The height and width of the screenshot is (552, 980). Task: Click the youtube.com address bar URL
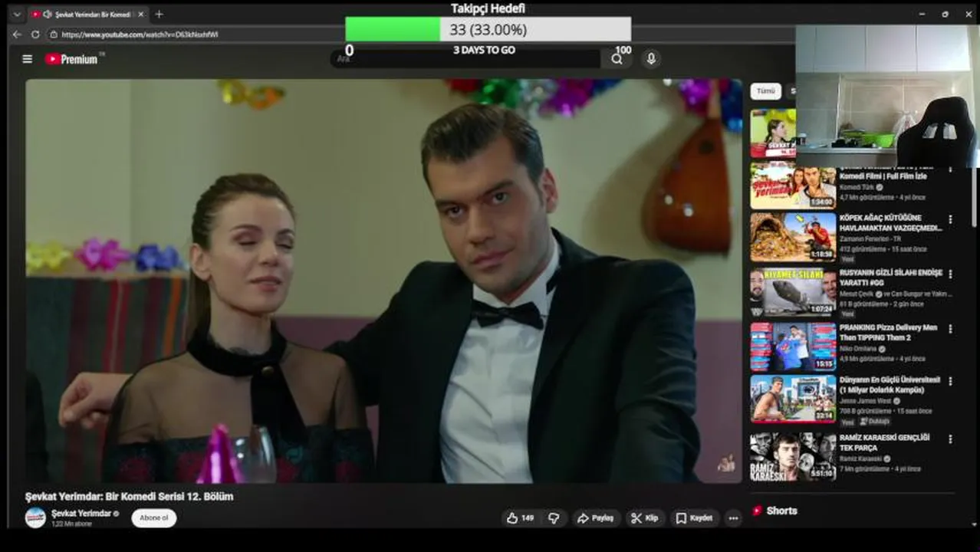(140, 34)
